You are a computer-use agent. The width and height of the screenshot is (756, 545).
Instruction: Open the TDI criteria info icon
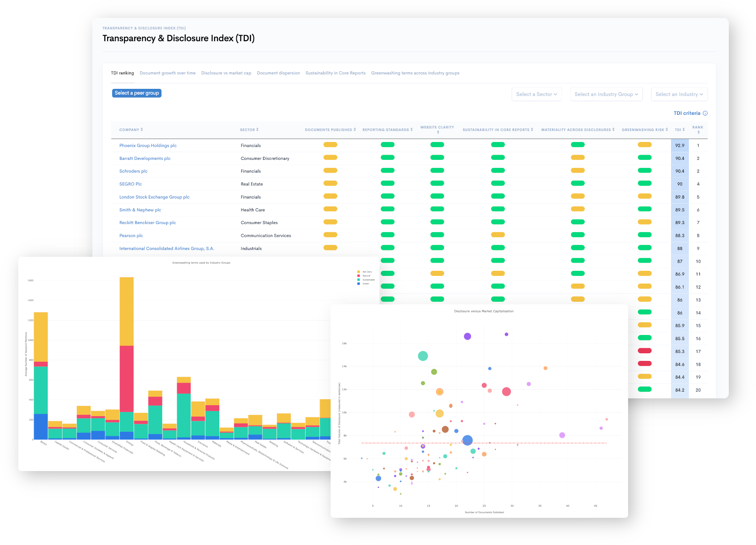[705, 113]
